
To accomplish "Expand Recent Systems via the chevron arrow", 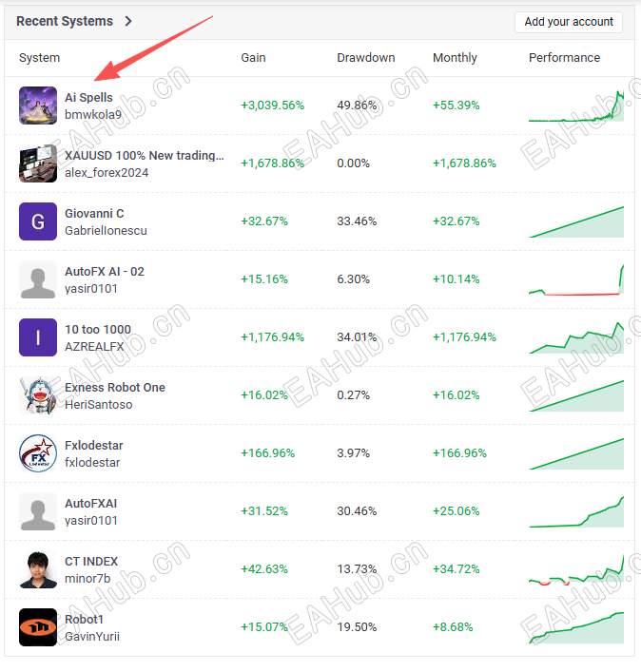I will [128, 21].
